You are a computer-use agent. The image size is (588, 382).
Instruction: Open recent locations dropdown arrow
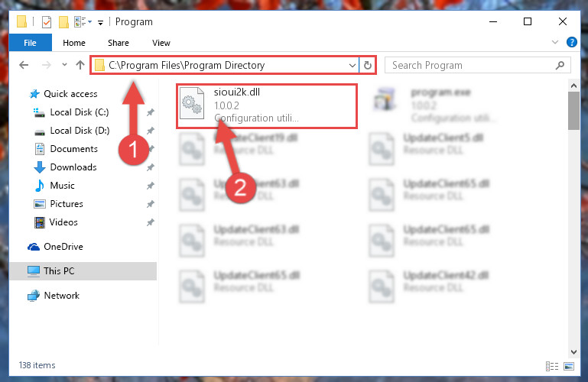tap(64, 65)
